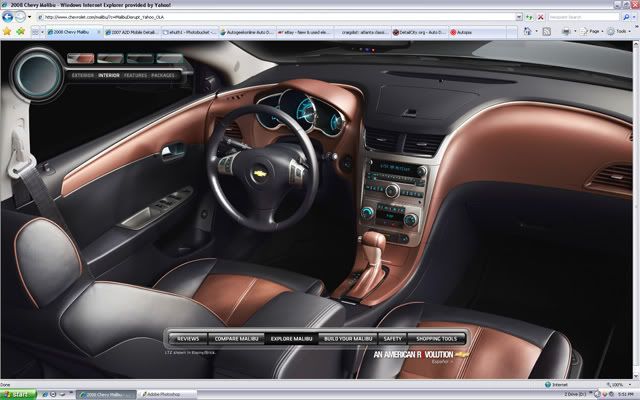Switch to the 2007 A2D Mobile Detail tab
640x400 pixels.
131,32
